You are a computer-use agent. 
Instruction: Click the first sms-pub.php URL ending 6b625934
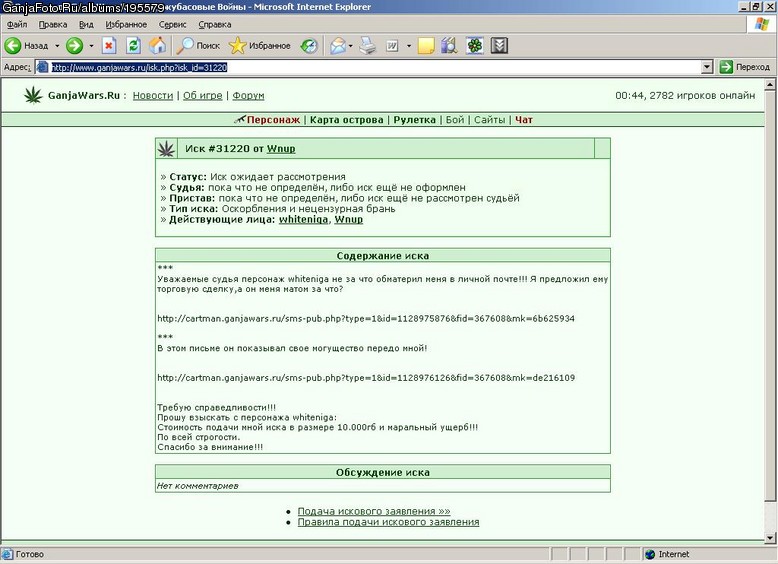pos(366,318)
